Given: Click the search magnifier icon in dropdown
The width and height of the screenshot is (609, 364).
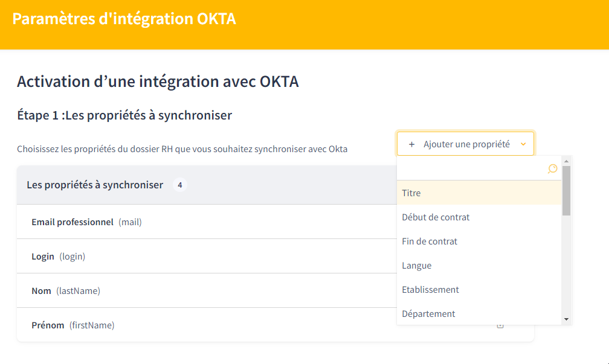Looking at the screenshot, I should tap(552, 169).
